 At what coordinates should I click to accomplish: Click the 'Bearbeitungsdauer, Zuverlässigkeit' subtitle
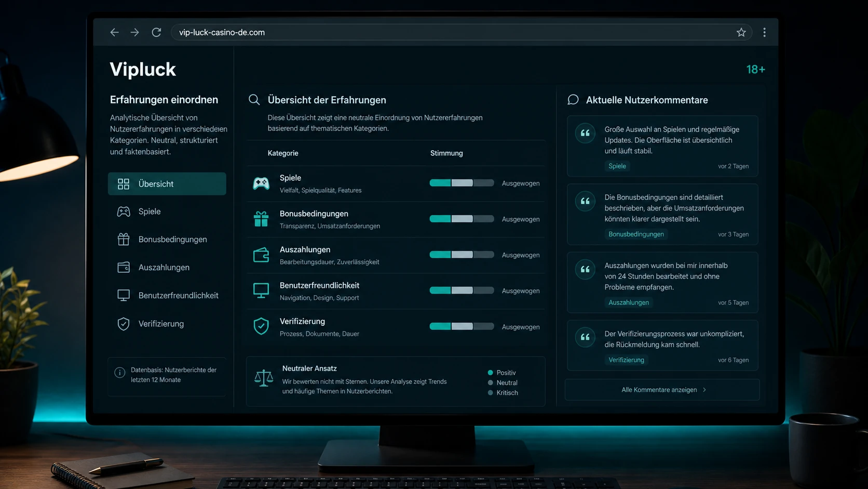330,262
